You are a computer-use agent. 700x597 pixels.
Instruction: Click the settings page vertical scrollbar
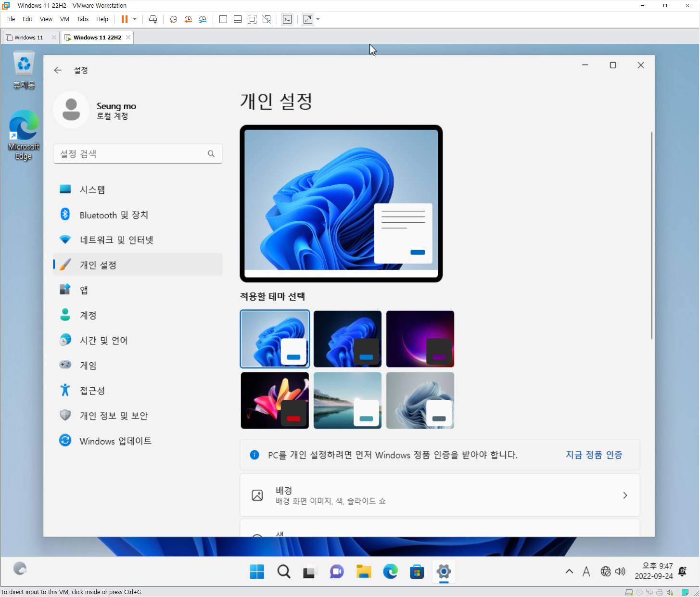pyautogui.click(x=652, y=235)
